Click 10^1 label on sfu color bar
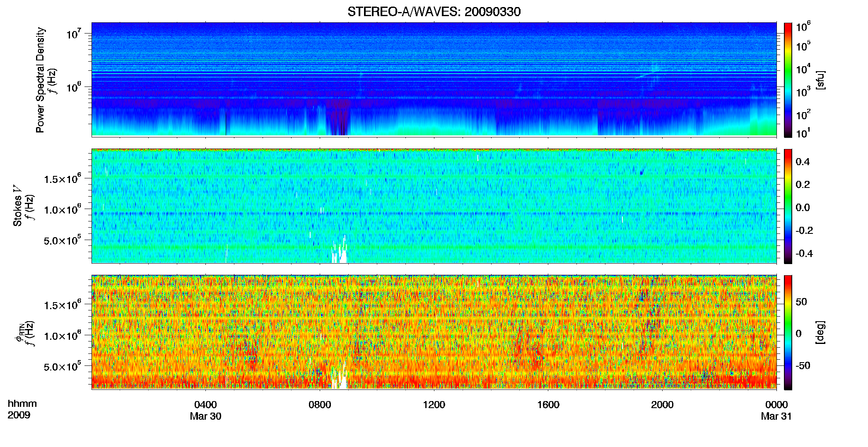Image resolution: width=868 pixels, height=447 pixels. tap(803, 133)
